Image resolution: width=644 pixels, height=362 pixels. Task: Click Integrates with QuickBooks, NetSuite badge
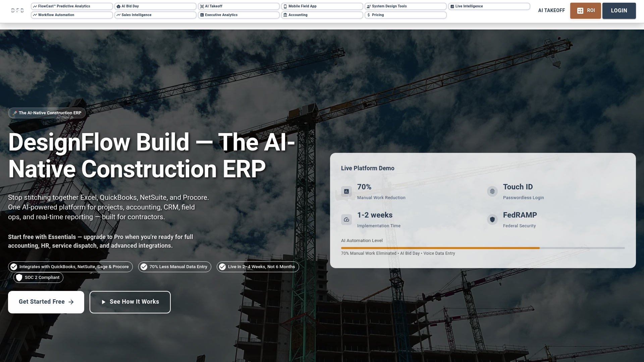coord(70,267)
